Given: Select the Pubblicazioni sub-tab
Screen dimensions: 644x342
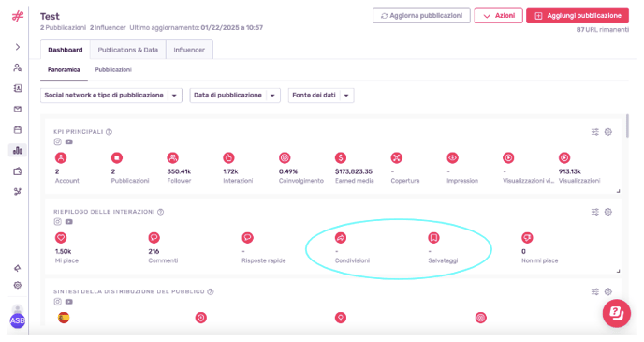Looking at the screenshot, I should click(113, 70).
